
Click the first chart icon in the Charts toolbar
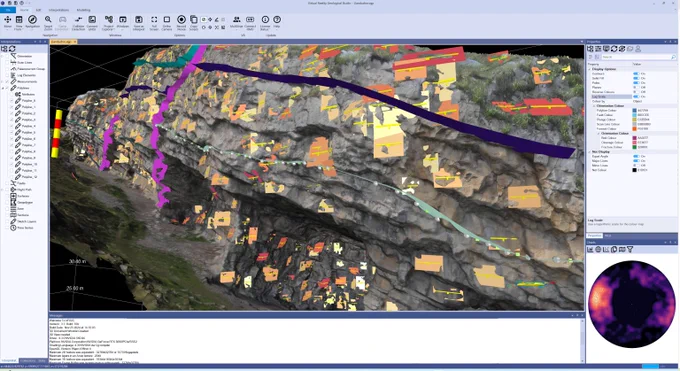590,250
